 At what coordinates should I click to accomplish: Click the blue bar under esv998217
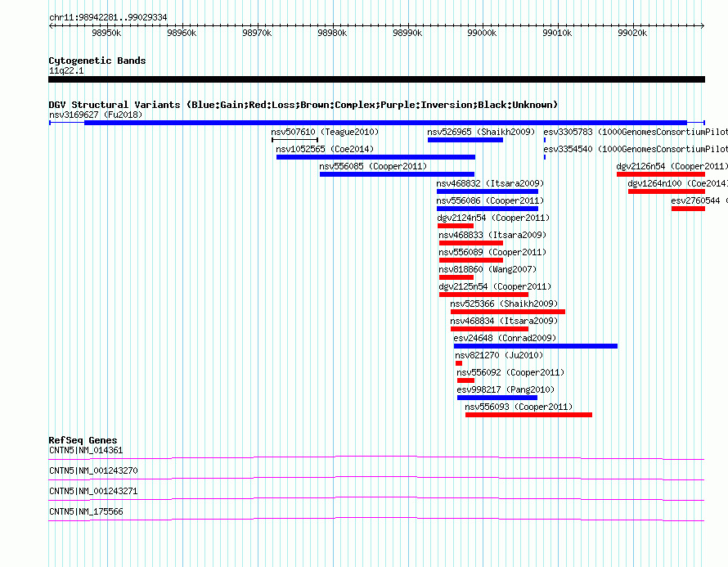pyautogui.click(x=497, y=398)
